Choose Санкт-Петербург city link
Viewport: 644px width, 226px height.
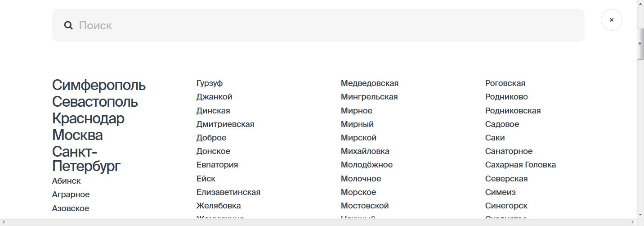(x=86, y=159)
